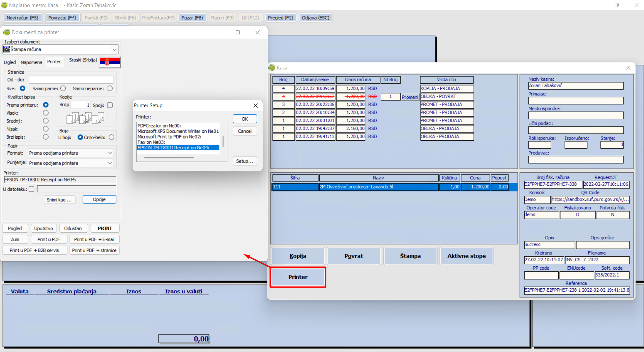644x352 pixels.
Task: Click Cancel in Printer Setup
Action: pyautogui.click(x=245, y=131)
